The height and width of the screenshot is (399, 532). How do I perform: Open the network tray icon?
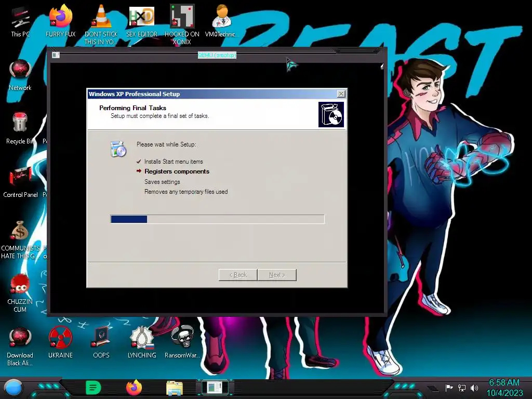tap(462, 388)
